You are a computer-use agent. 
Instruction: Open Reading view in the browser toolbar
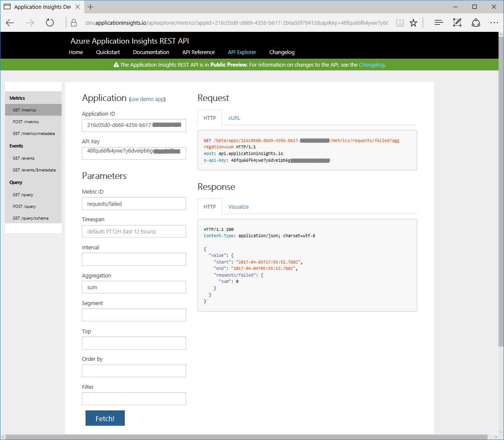399,23
